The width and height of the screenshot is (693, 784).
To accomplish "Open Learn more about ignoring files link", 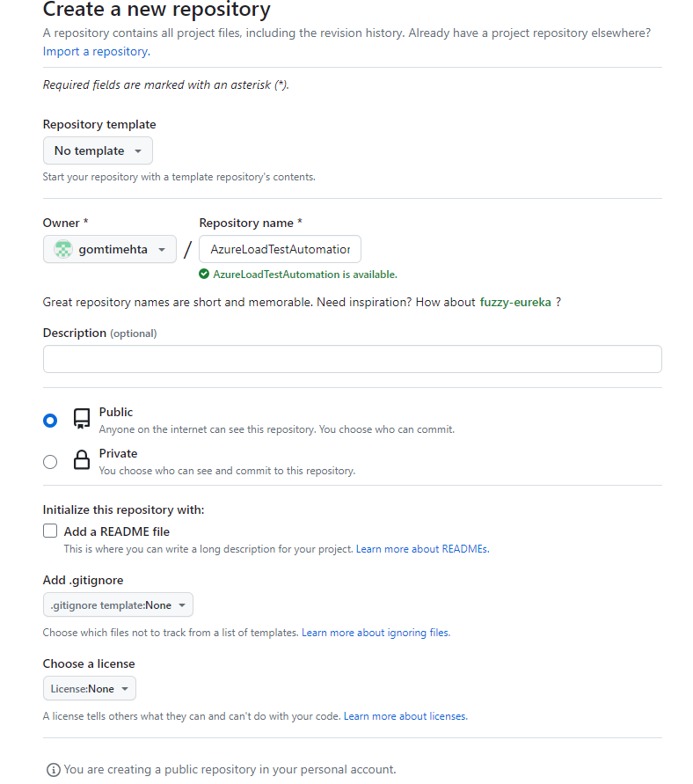I will [x=376, y=633].
